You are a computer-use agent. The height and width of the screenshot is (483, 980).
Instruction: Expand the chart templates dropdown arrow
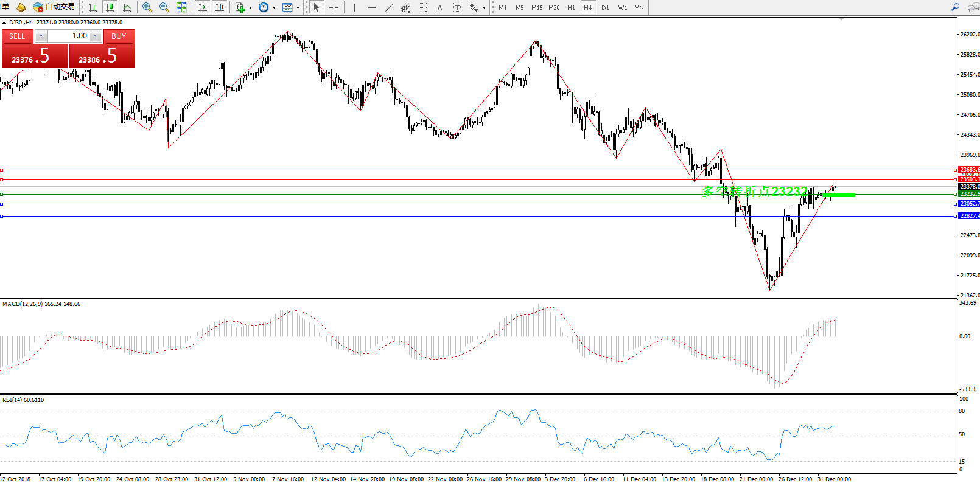pos(298,8)
